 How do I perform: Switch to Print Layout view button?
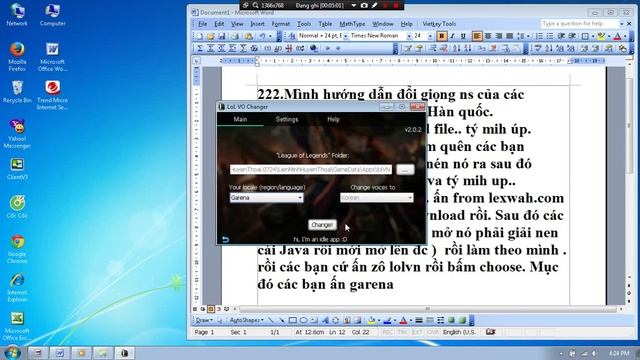click(x=211, y=309)
